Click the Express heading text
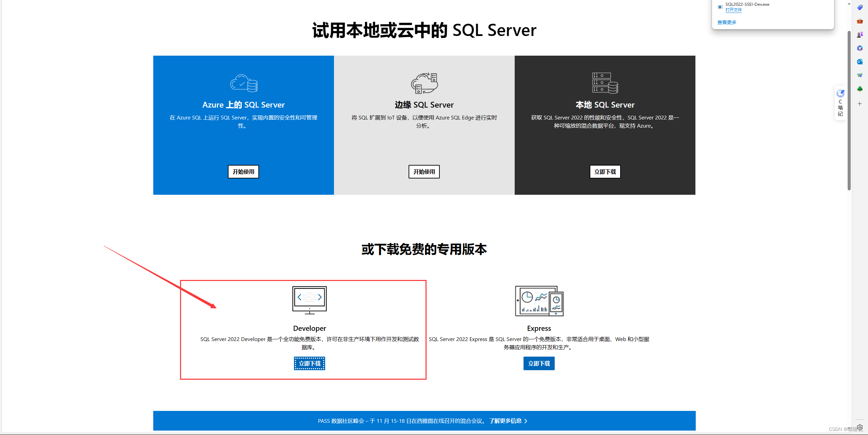Viewport: 868px width, 435px height. (539, 328)
